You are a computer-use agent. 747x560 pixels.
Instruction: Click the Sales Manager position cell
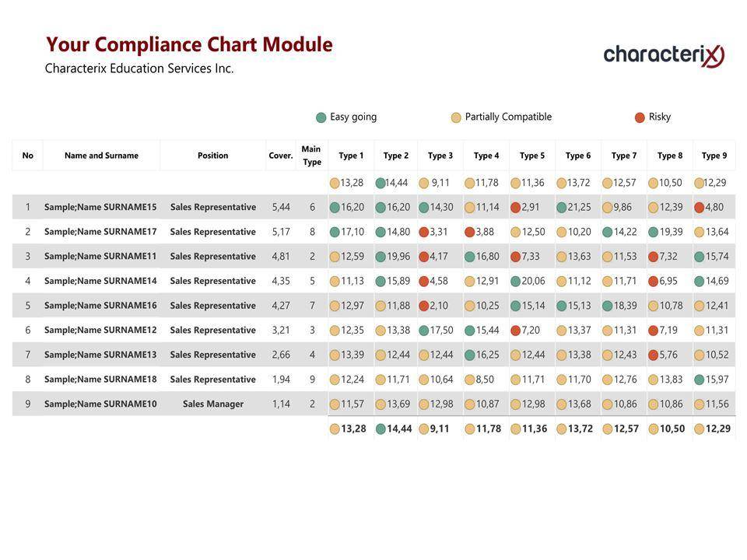[212, 404]
